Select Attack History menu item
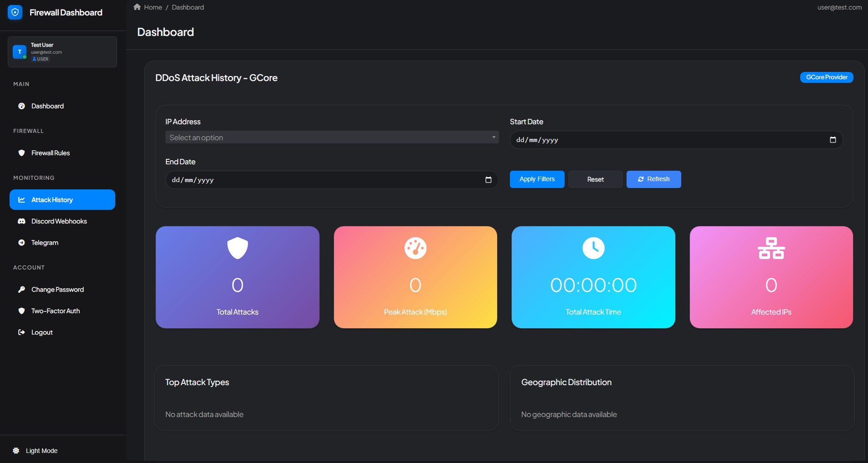This screenshot has height=463, width=868. tap(62, 200)
